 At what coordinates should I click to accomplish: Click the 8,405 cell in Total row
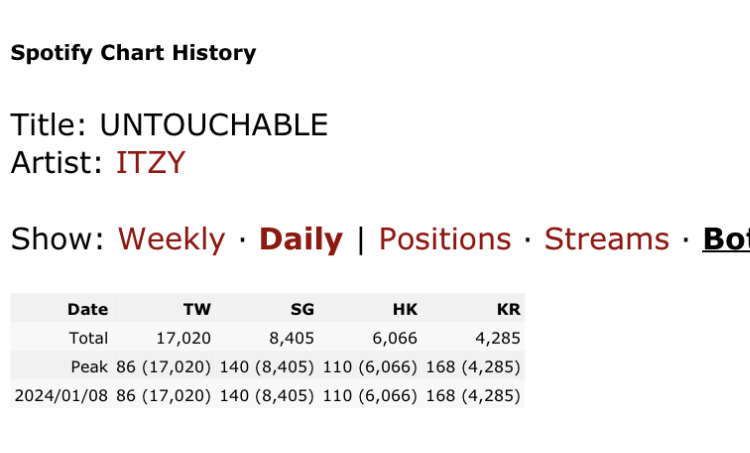pos(295,338)
